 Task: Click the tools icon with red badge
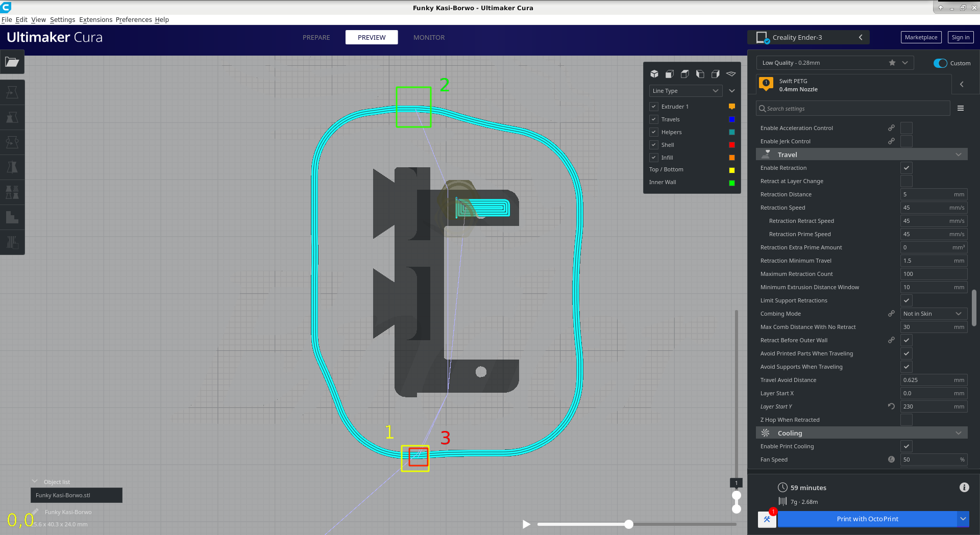click(x=767, y=519)
